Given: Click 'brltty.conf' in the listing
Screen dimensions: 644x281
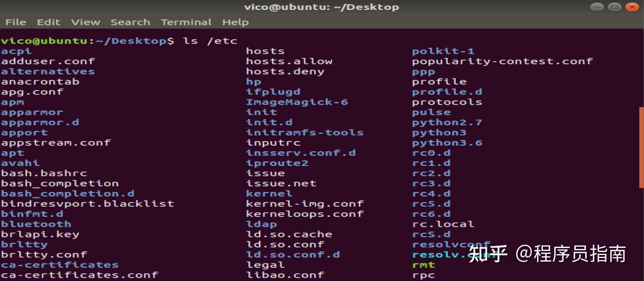Looking at the screenshot, I should click(44, 255).
